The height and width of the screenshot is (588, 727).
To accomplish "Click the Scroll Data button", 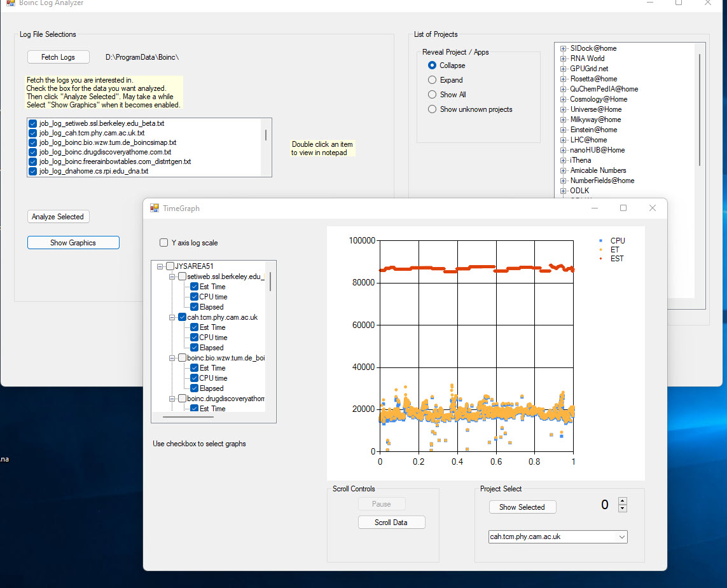I will point(391,523).
